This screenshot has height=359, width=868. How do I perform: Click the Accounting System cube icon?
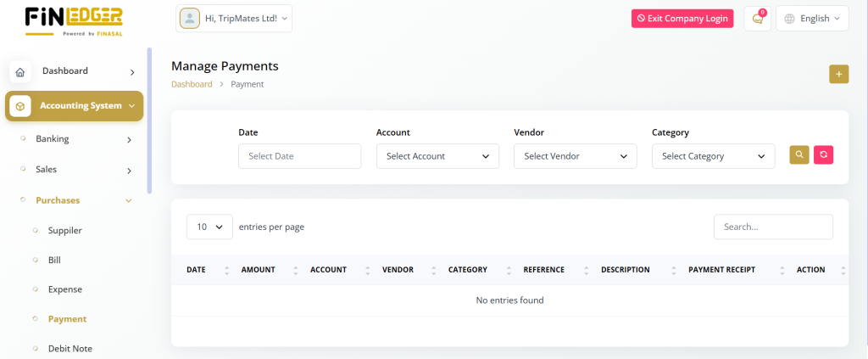(x=20, y=106)
